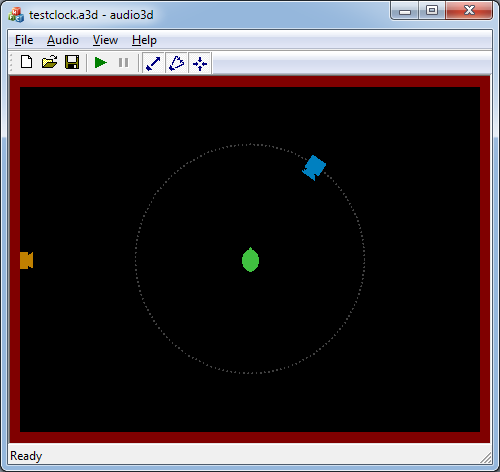
Task: Open the Audio menu
Action: click(63, 40)
